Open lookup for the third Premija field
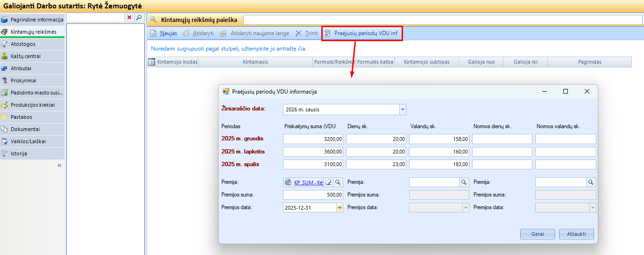This screenshot has height=255, width=644. [x=591, y=182]
